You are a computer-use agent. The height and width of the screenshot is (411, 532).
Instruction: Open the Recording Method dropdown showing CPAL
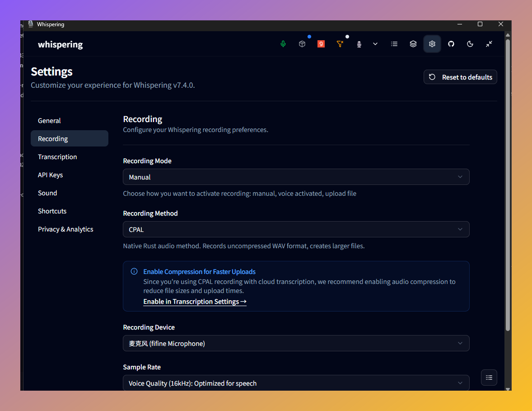(296, 229)
